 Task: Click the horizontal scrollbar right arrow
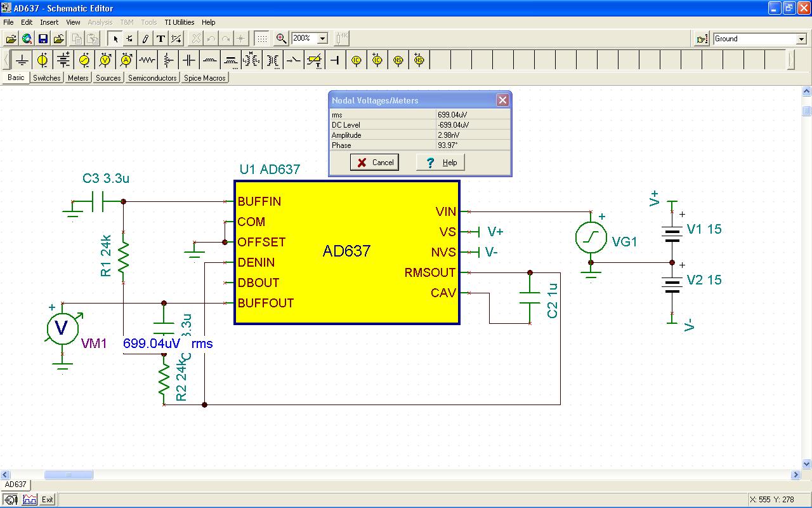tap(796, 475)
